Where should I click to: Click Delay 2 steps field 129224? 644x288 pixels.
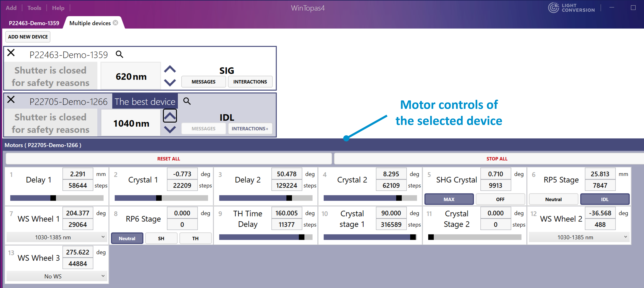(x=287, y=185)
